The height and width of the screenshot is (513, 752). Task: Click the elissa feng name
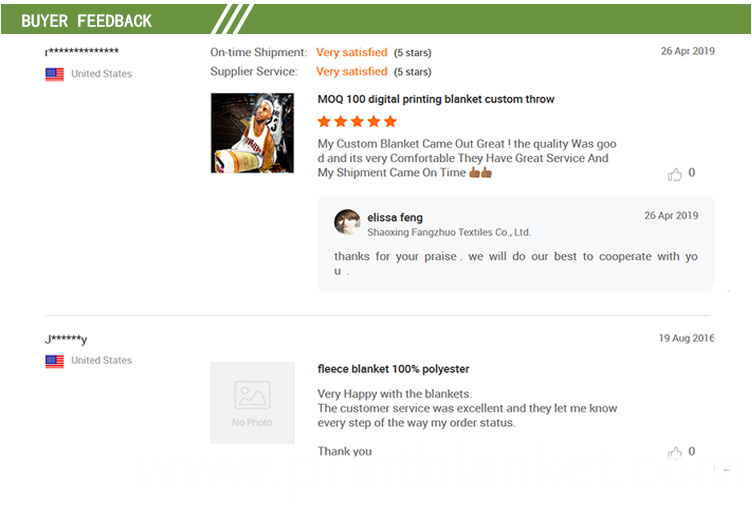[395, 218]
